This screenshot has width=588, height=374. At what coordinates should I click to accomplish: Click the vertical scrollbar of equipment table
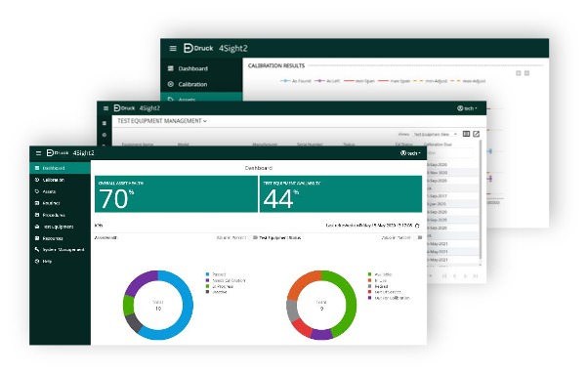click(x=481, y=198)
